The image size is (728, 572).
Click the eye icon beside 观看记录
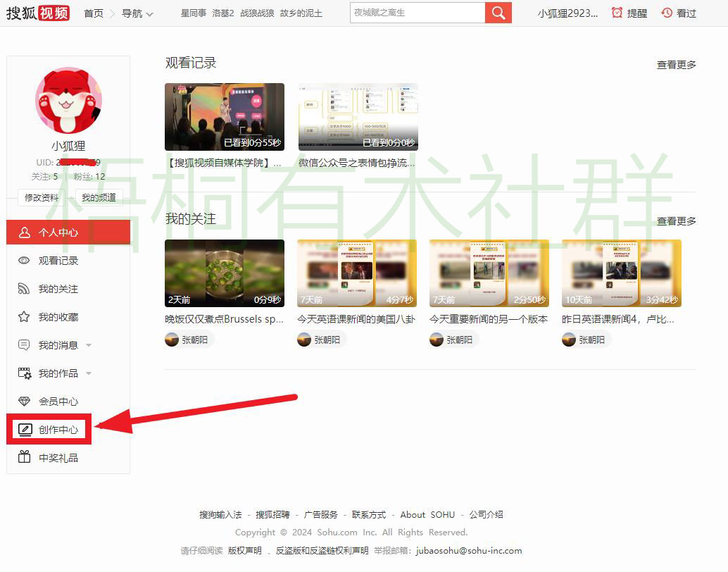(24, 260)
